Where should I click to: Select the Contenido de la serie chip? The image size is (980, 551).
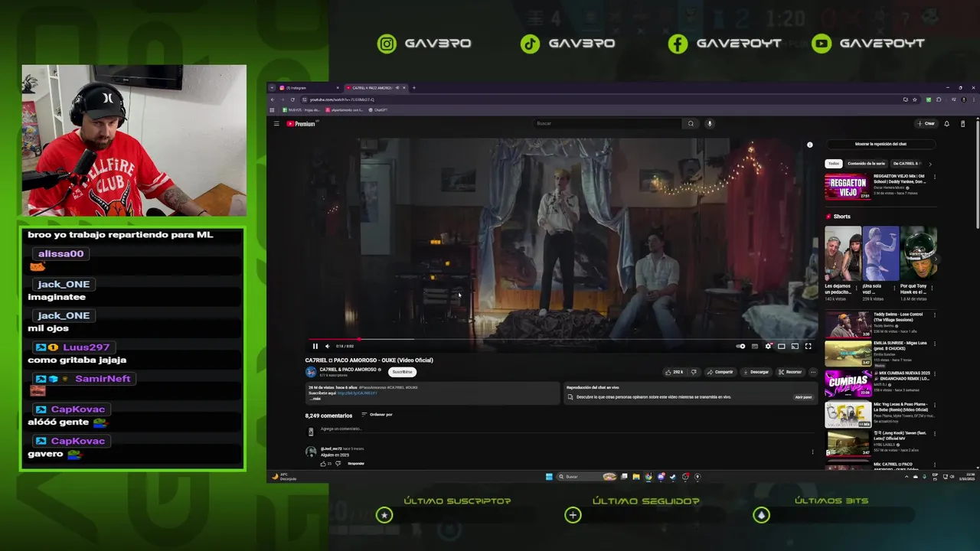[x=866, y=164]
